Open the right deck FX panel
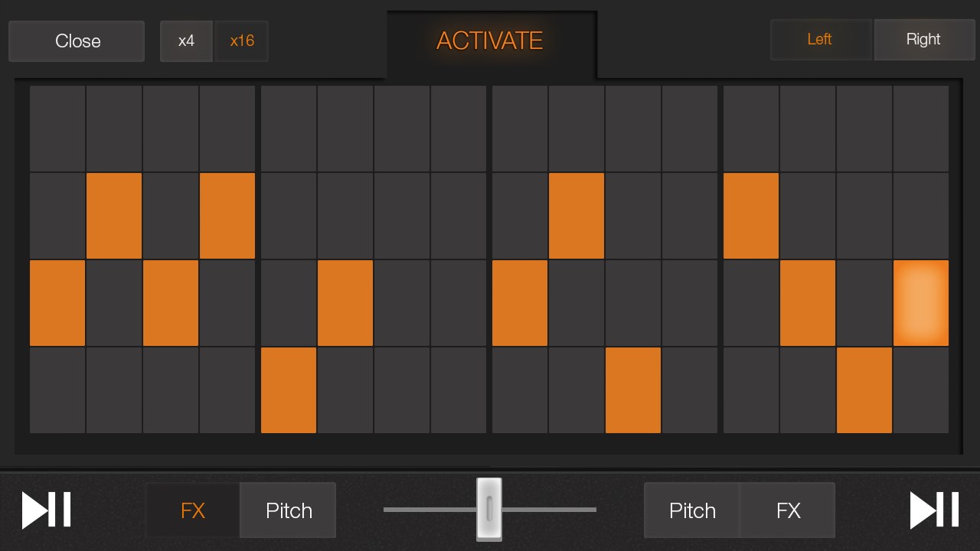 (788, 510)
